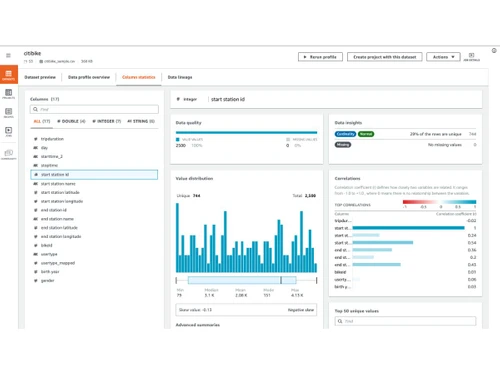Screen dimensions: 500x375
Task: Filter columns by INTEGER type
Action: point(107,121)
